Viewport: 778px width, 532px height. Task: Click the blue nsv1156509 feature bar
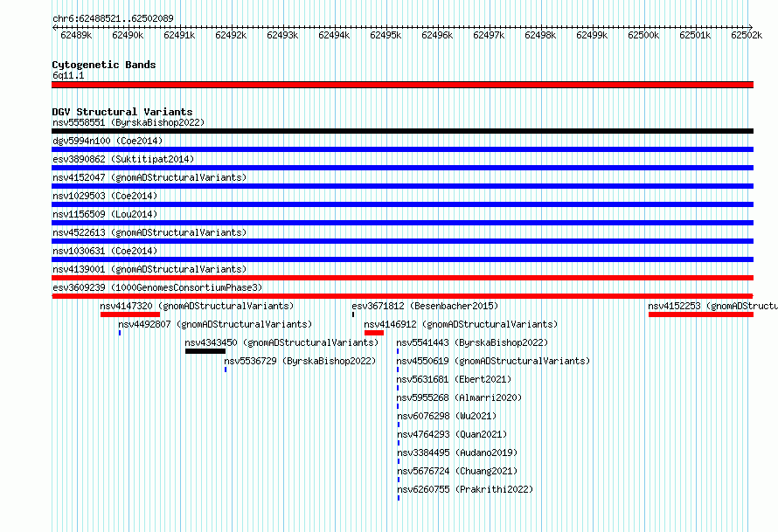402,223
